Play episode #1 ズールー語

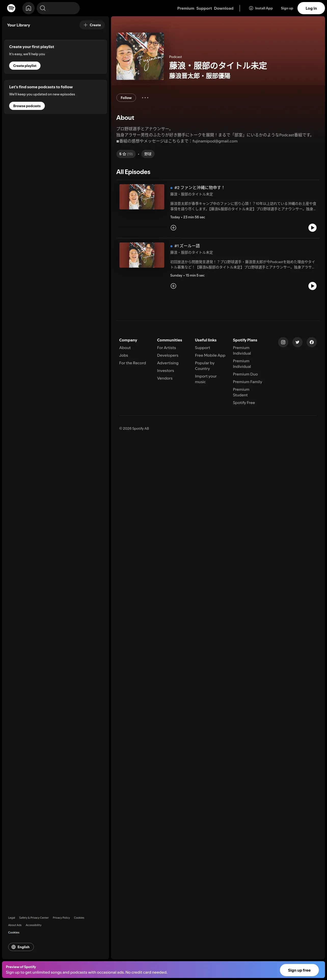[312, 286]
